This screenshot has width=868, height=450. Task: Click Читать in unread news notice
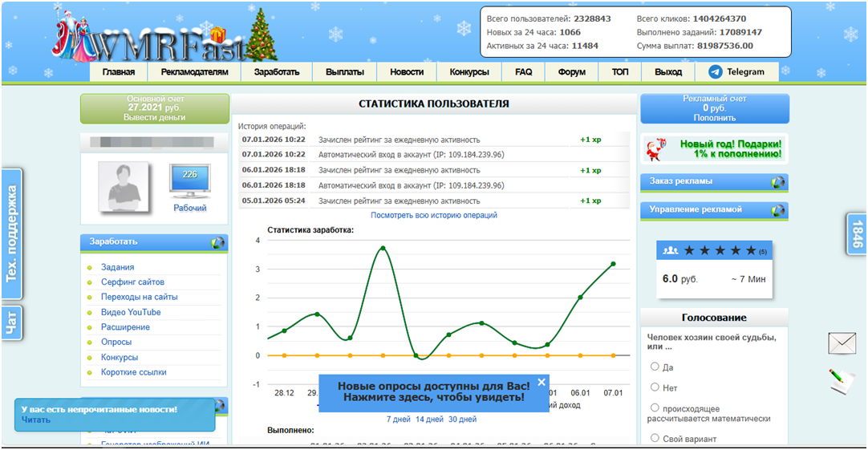pyautogui.click(x=36, y=420)
